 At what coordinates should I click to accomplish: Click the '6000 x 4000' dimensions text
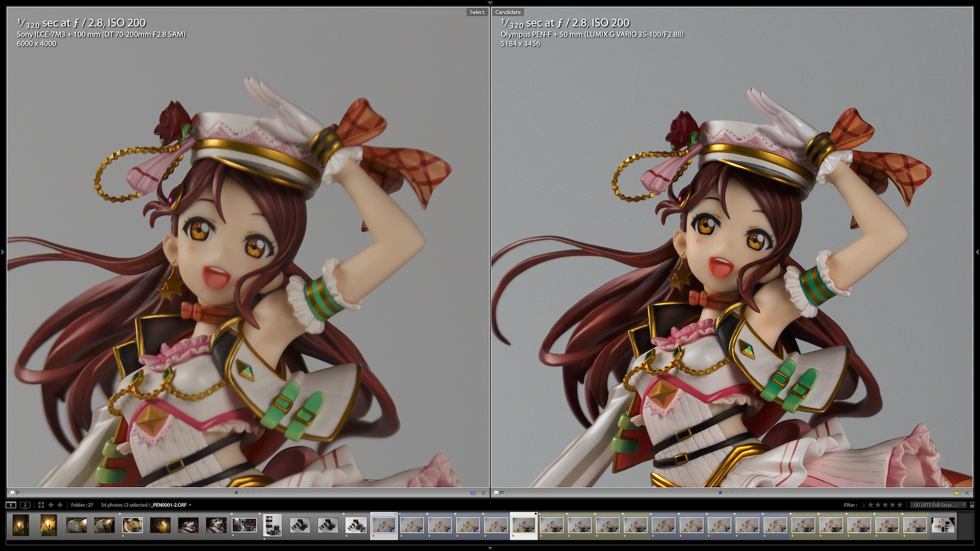coord(37,44)
